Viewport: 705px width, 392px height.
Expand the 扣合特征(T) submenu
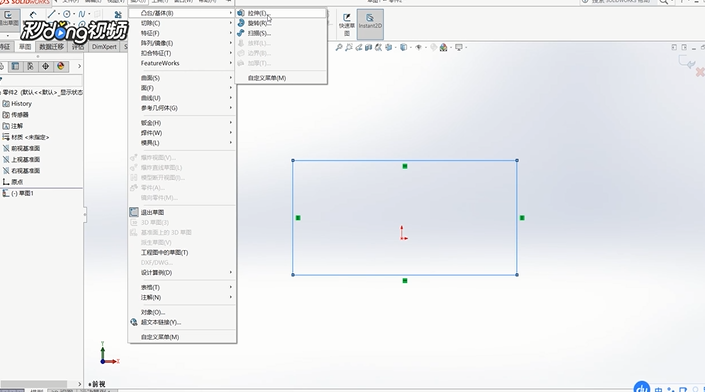(182, 53)
